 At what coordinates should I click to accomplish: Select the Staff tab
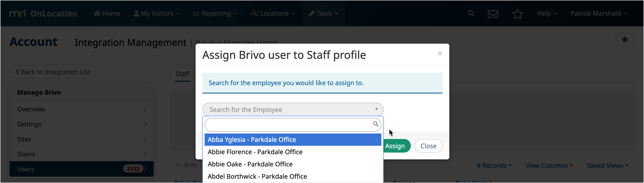[x=182, y=74]
